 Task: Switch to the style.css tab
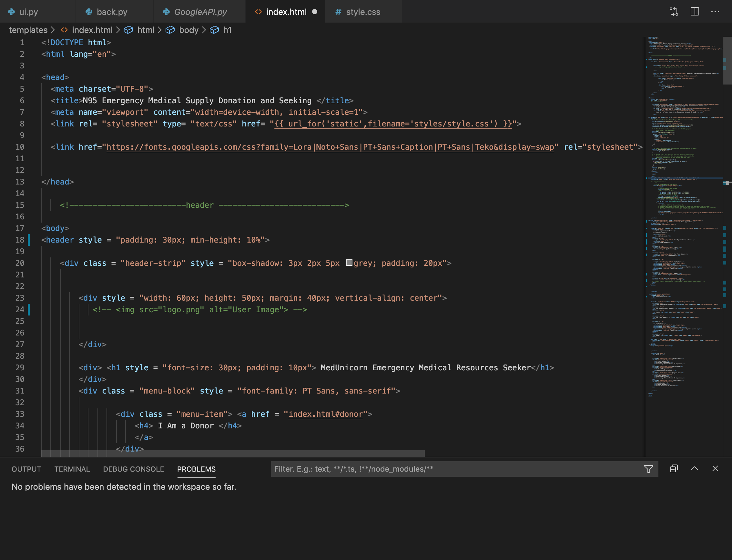tap(363, 12)
